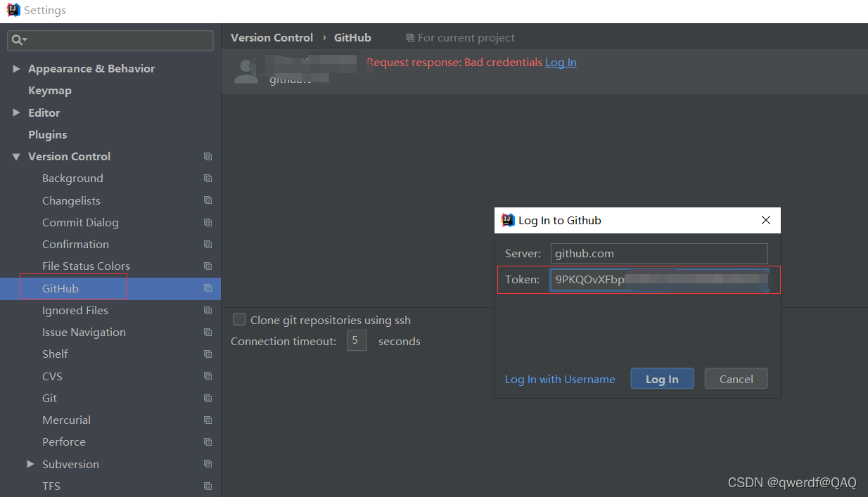868x497 pixels.
Task: Click the project-level icon beside Mercurial
Action: tap(208, 420)
